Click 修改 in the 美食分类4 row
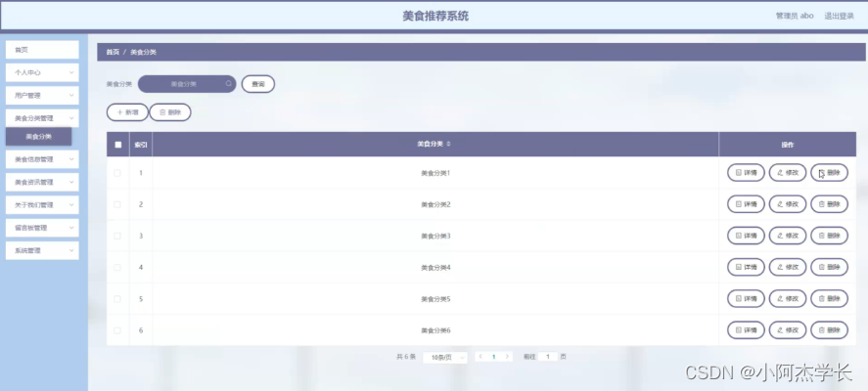Image resolution: width=868 pixels, height=391 pixels. pyautogui.click(x=788, y=267)
